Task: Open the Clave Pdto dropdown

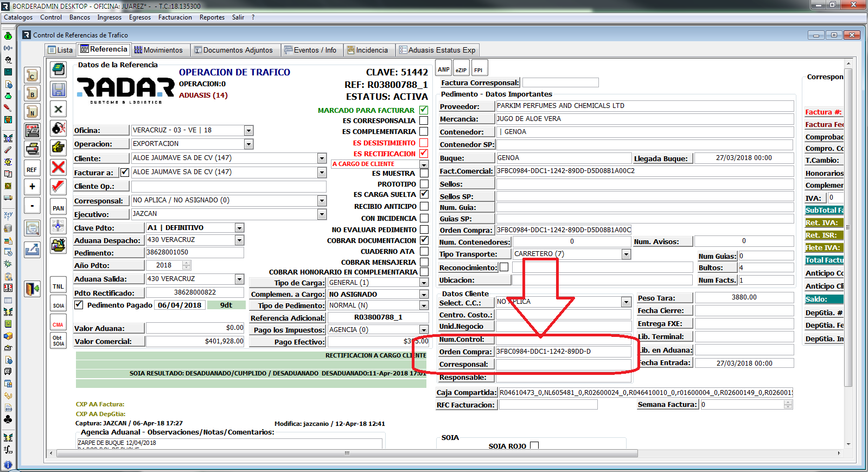Action: tap(239, 228)
